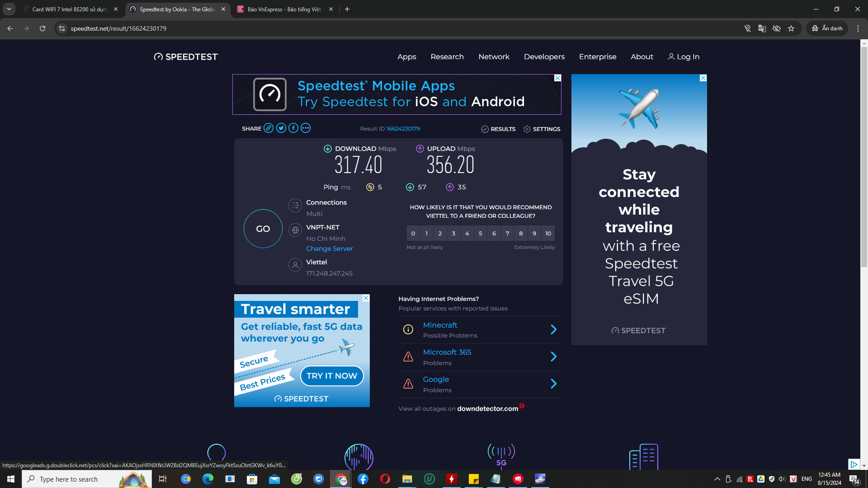This screenshot has height=488, width=868.
Task: Click the Connections mode icon
Action: tap(295, 206)
